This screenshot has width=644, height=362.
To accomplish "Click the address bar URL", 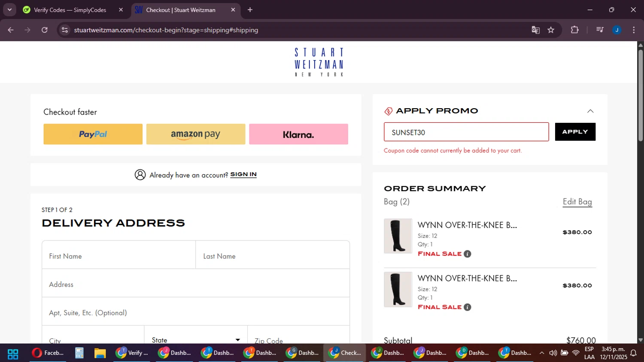I will (166, 30).
